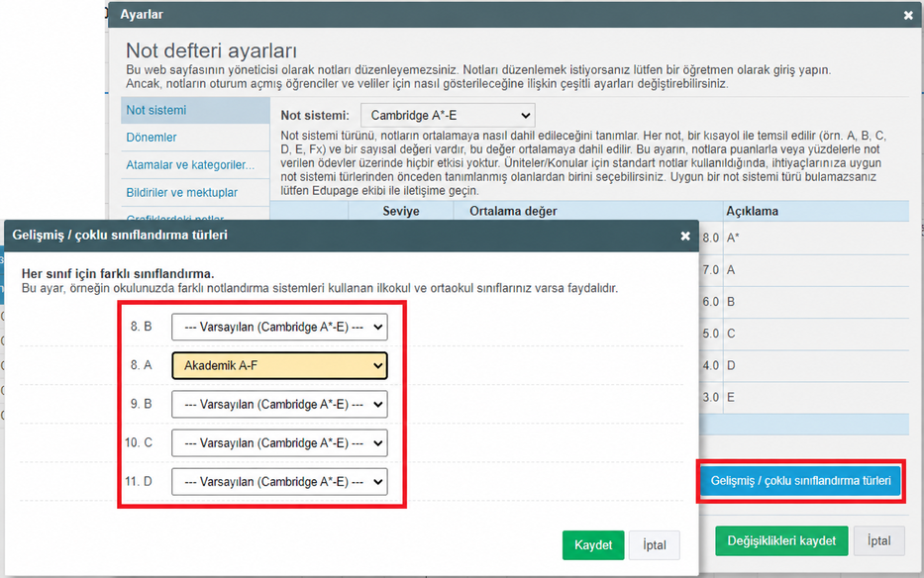Open grading dropdown for class 10. C

pos(279,443)
